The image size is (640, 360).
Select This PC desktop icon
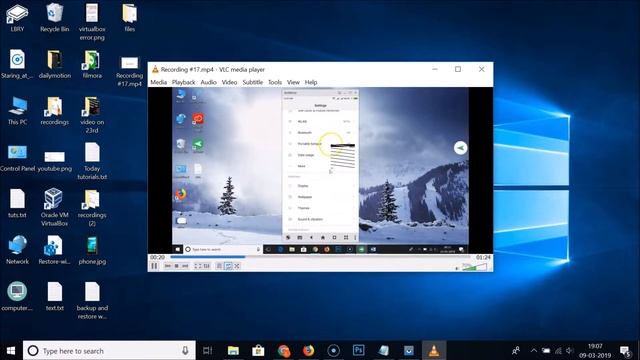tap(17, 111)
